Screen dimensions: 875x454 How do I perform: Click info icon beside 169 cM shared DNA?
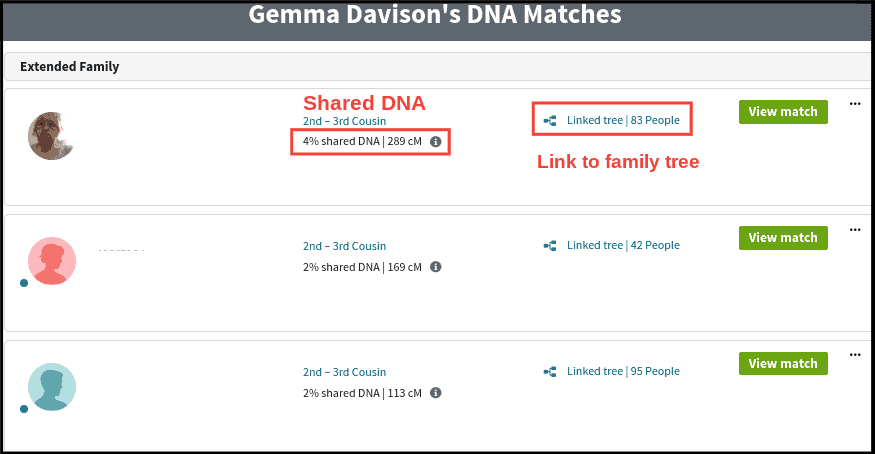435,267
